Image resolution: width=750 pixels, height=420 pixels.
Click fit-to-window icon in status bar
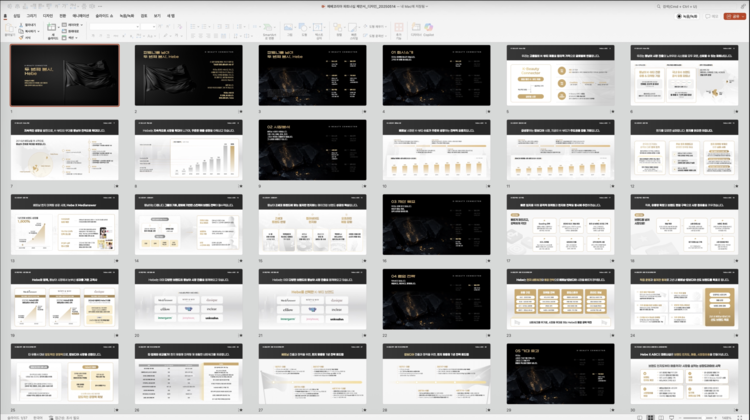[x=739, y=418]
